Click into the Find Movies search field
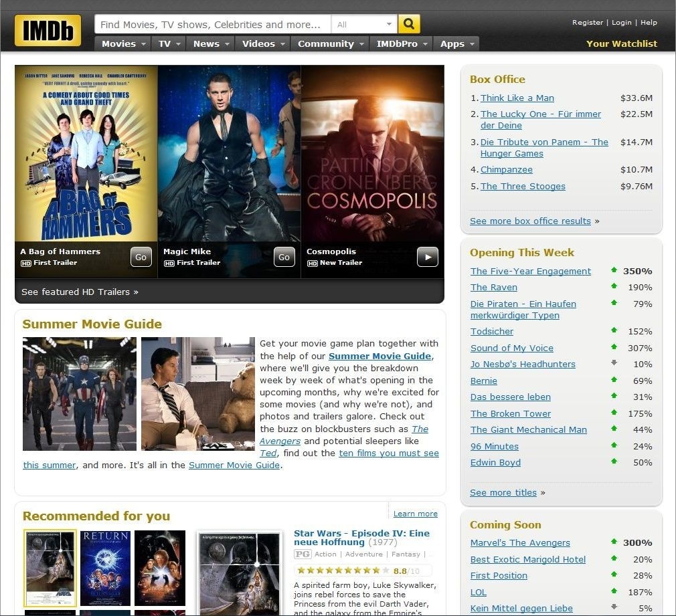 coord(213,24)
